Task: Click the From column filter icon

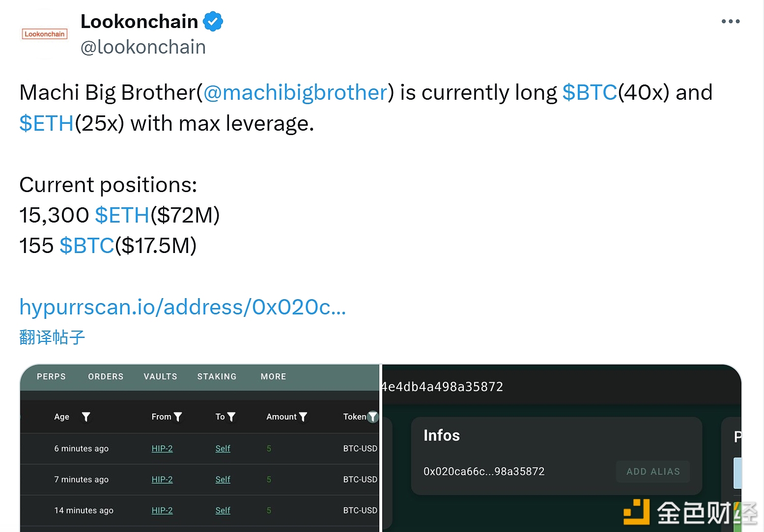Action: tap(178, 417)
